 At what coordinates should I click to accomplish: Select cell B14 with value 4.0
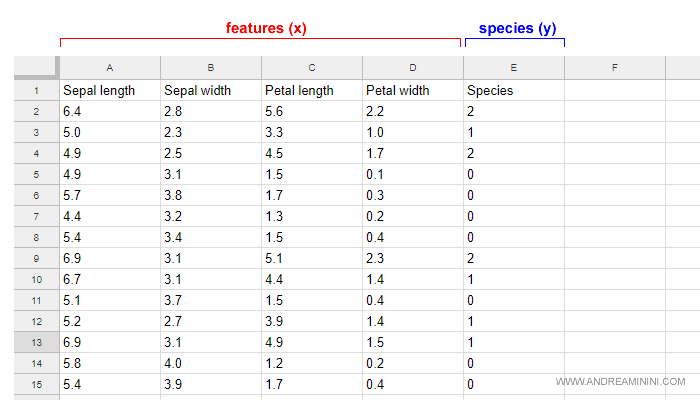[x=210, y=363]
